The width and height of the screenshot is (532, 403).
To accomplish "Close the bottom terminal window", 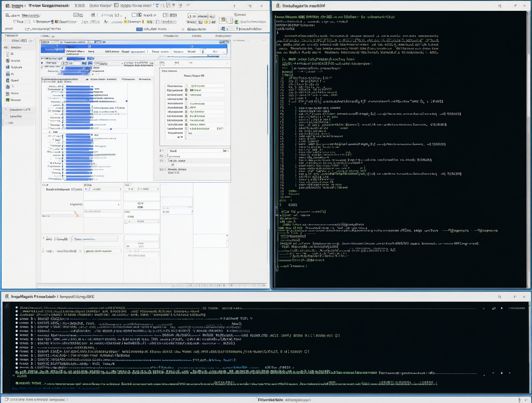I will (524, 297).
